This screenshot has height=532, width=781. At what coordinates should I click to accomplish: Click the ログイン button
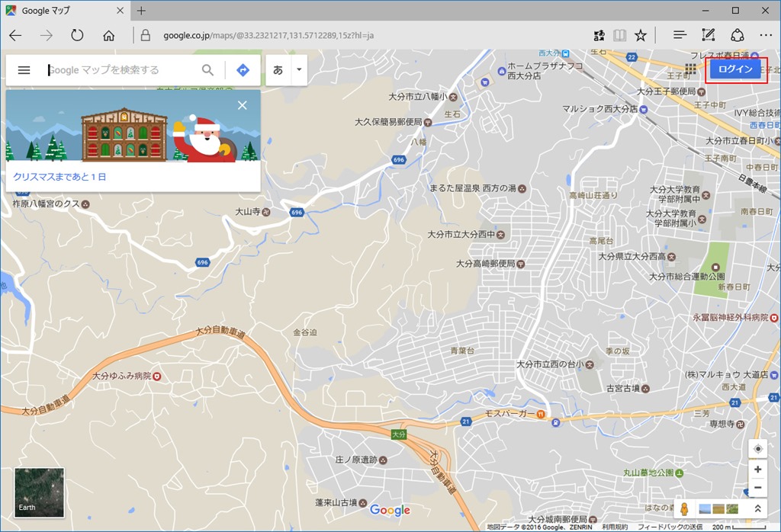[x=736, y=69]
